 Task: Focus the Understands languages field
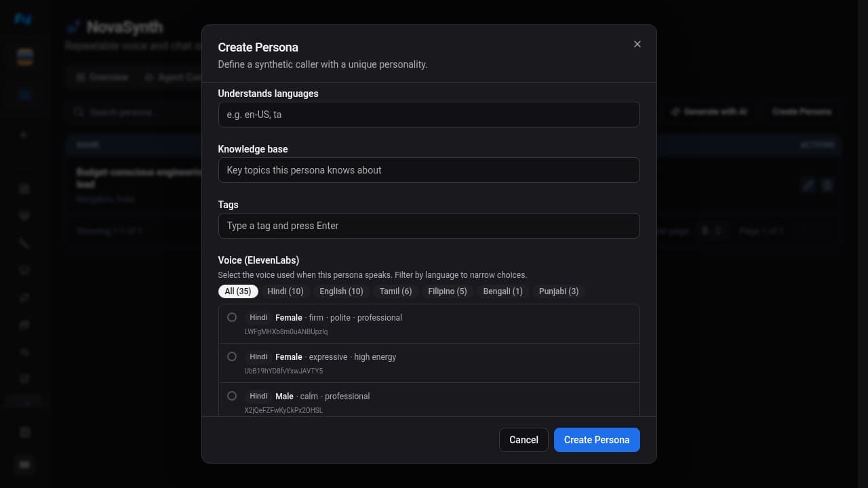pyautogui.click(x=429, y=115)
